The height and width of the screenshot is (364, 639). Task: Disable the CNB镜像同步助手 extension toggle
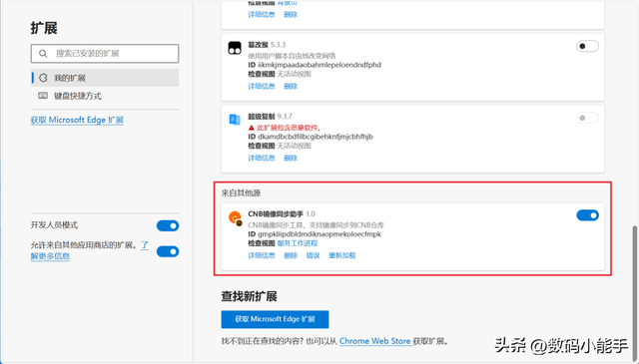[x=587, y=215]
